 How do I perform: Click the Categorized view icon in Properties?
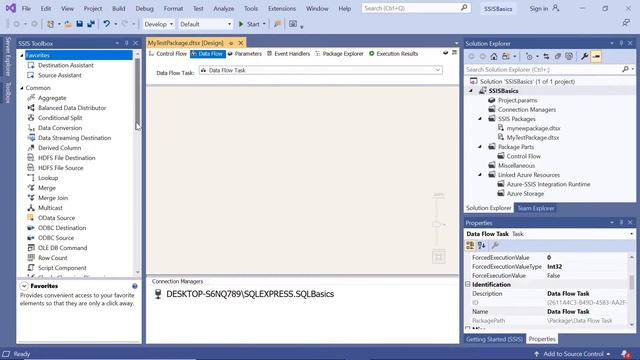pyautogui.click(x=470, y=245)
